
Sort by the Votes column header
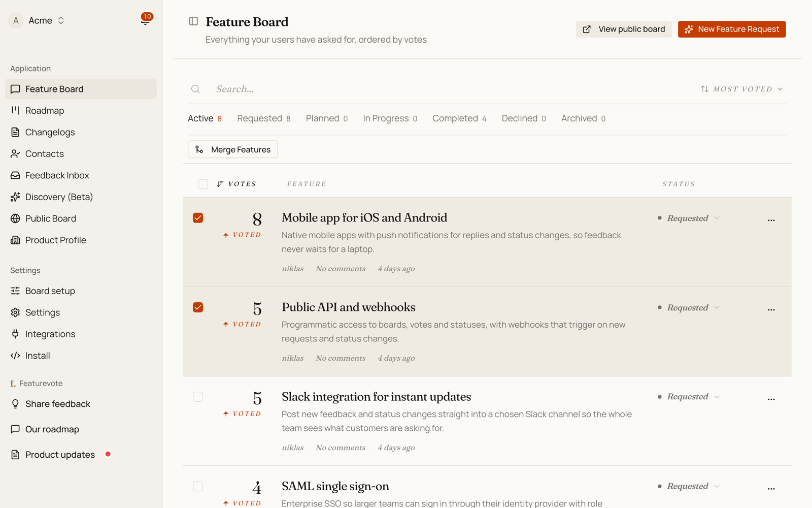236,184
